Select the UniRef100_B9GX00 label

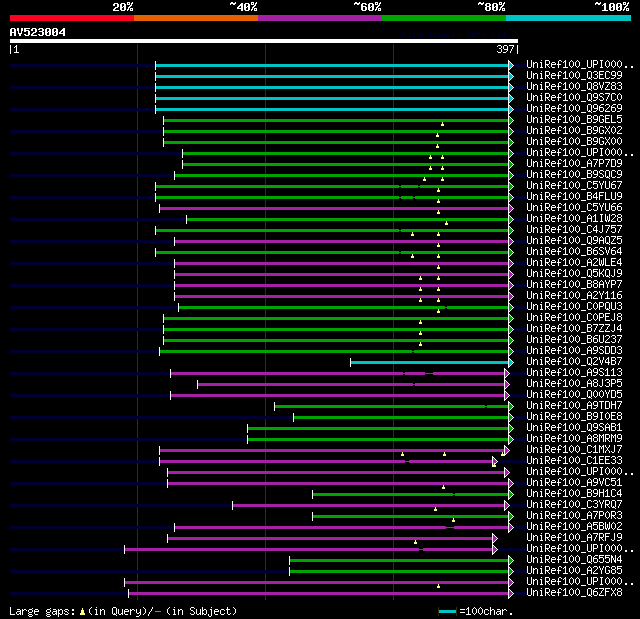(574, 142)
